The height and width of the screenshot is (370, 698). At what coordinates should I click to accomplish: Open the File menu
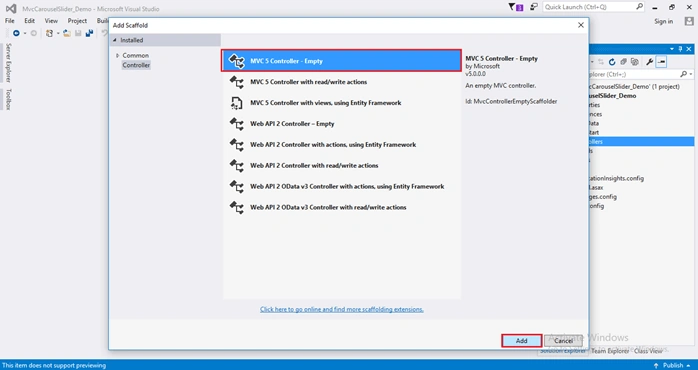pos(9,20)
